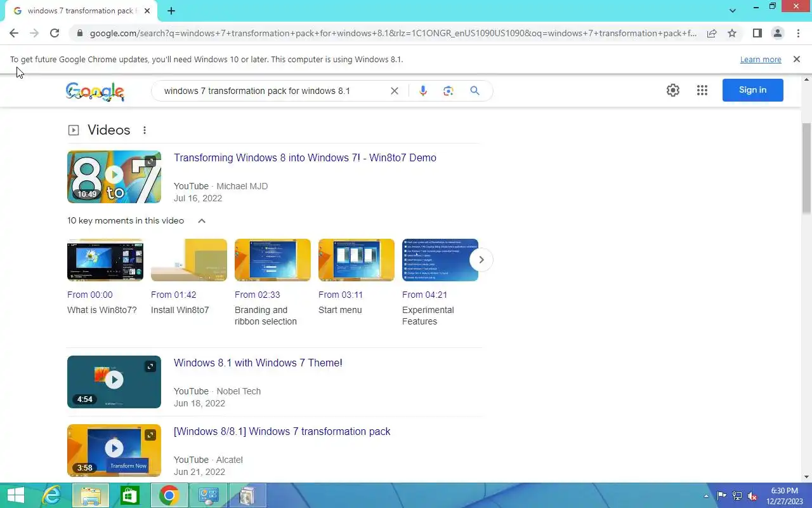Play the 10:49 Win8to7 video thumbnail
The height and width of the screenshot is (508, 812).
[x=114, y=177]
